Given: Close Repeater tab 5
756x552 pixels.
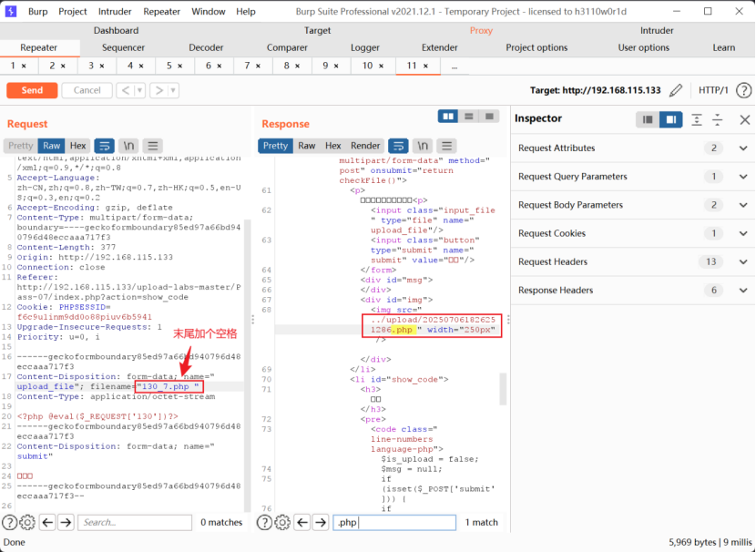Looking at the screenshot, I should coord(179,66).
